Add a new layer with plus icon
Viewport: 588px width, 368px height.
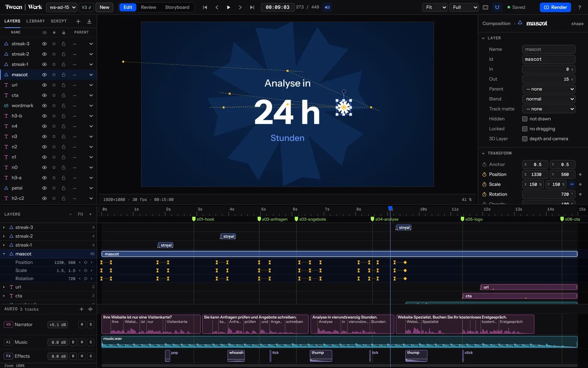click(x=78, y=21)
